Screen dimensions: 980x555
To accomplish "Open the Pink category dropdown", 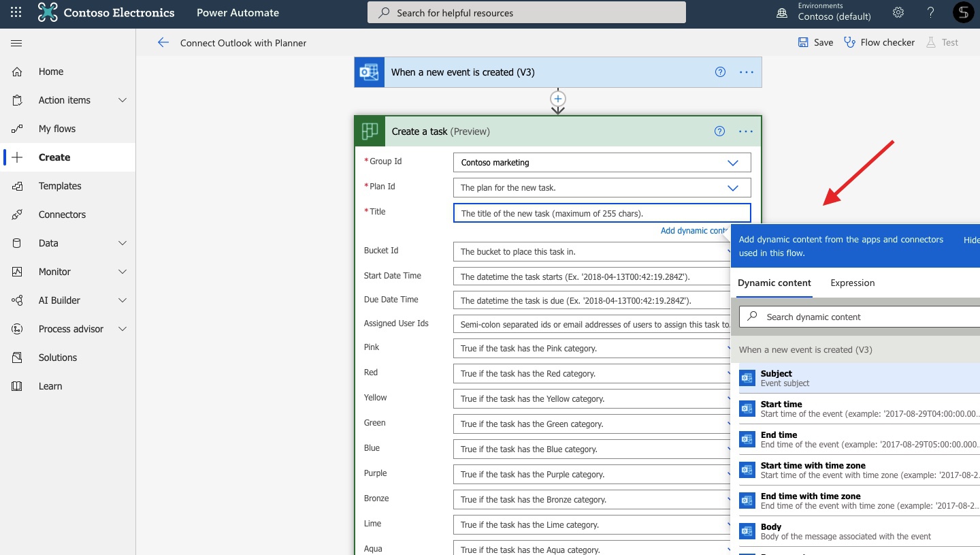I will point(591,349).
